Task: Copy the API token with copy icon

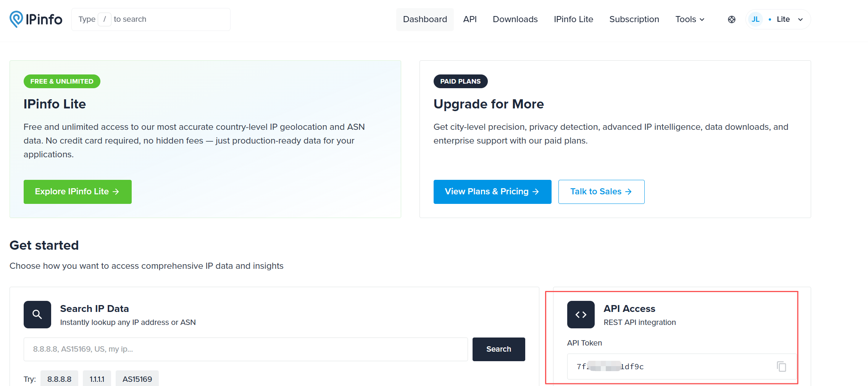Action: coord(781,367)
